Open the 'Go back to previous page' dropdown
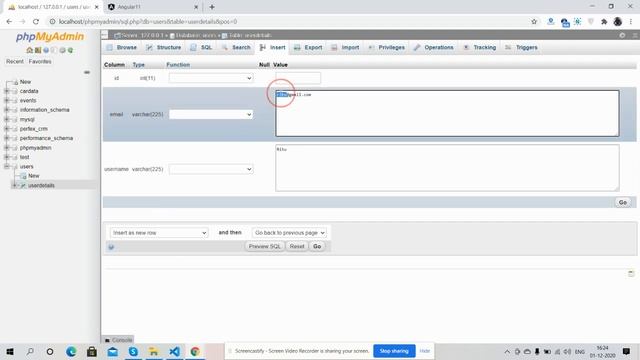640x360 pixels. click(x=289, y=233)
